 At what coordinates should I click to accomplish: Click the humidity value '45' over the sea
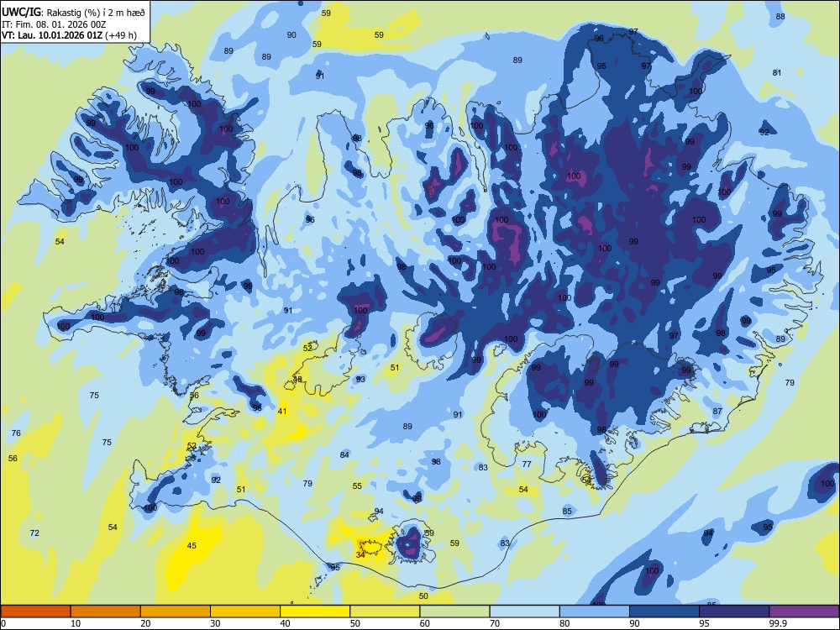point(192,546)
